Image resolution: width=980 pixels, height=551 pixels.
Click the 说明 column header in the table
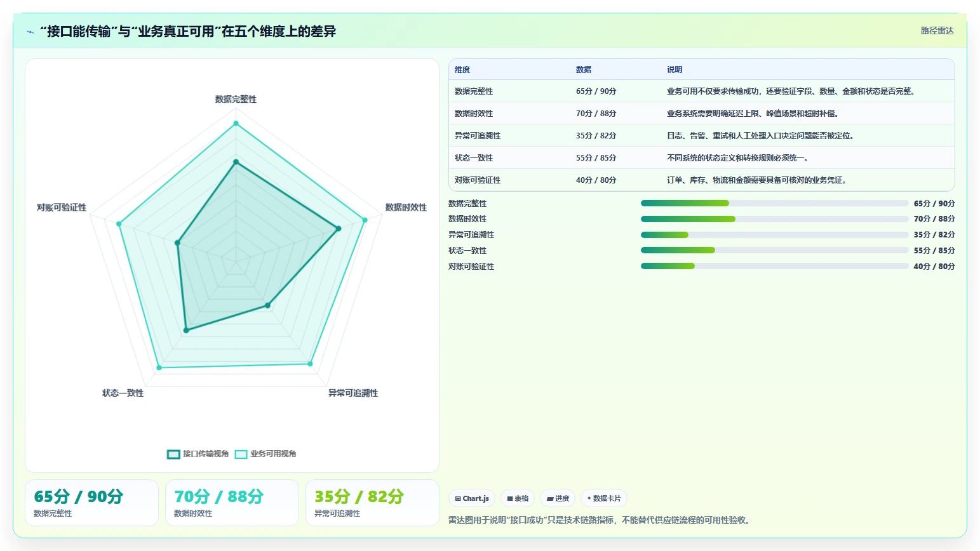click(x=675, y=70)
